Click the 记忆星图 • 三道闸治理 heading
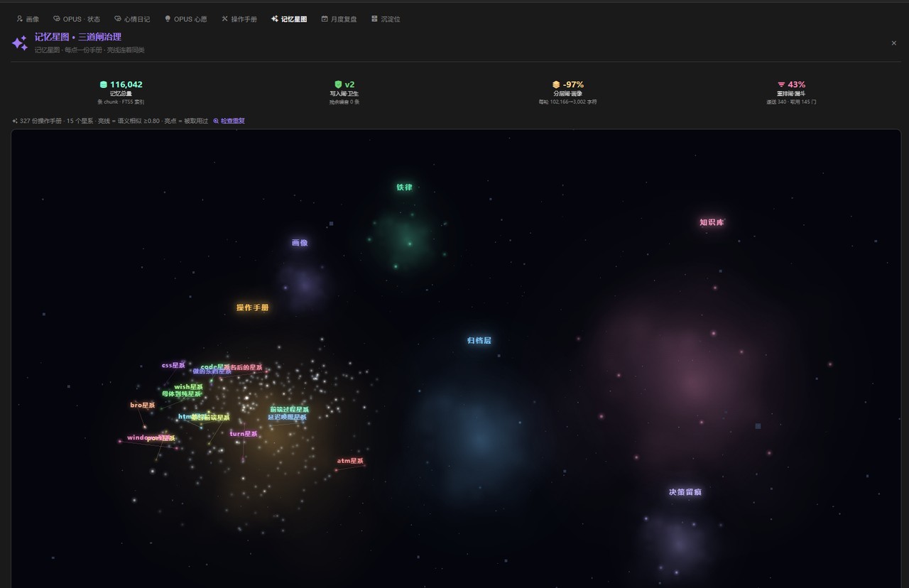The width and height of the screenshot is (909, 588). [78, 37]
